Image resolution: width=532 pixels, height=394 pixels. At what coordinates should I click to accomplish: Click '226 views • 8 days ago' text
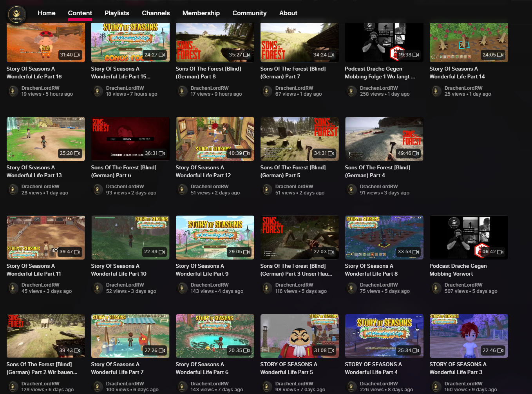pyautogui.click(x=386, y=390)
